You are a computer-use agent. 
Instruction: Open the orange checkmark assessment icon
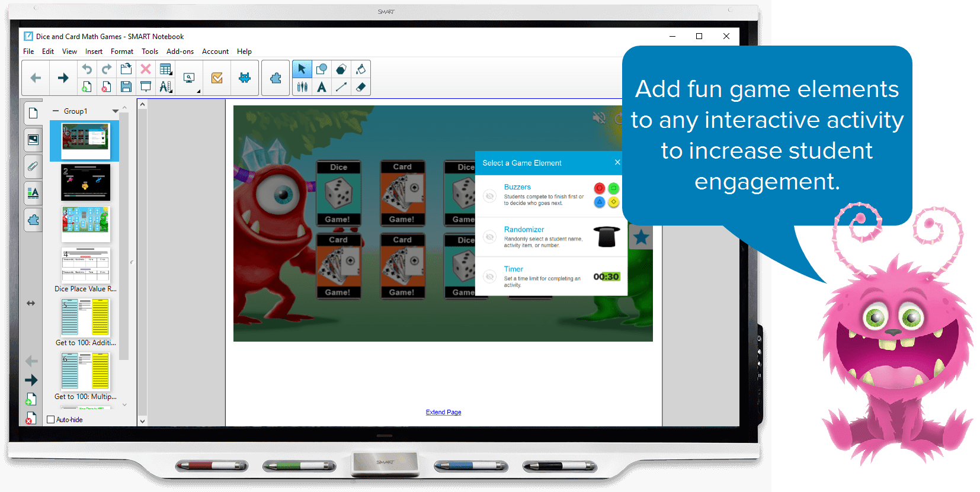[x=217, y=78]
